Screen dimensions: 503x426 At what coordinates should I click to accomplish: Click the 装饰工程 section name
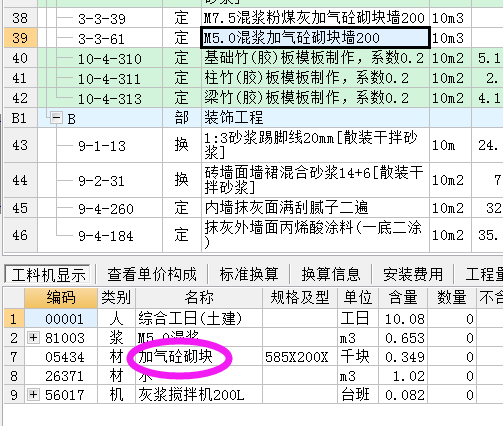click(x=234, y=118)
